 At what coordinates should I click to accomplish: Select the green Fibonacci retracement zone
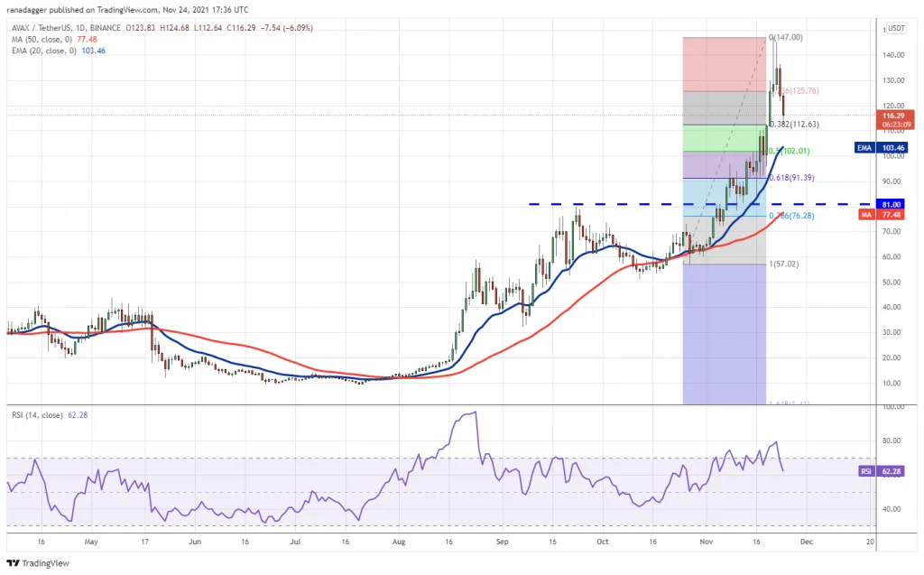(722, 138)
